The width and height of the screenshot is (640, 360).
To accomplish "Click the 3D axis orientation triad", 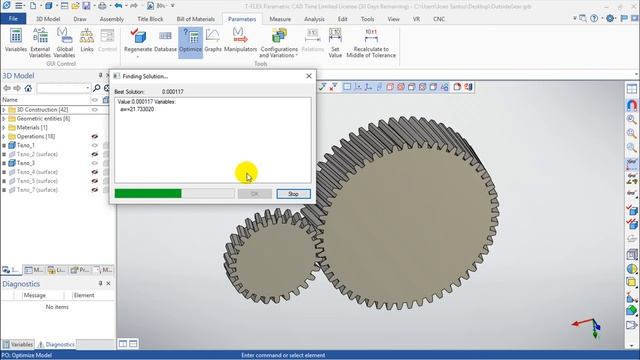I will tap(587, 328).
